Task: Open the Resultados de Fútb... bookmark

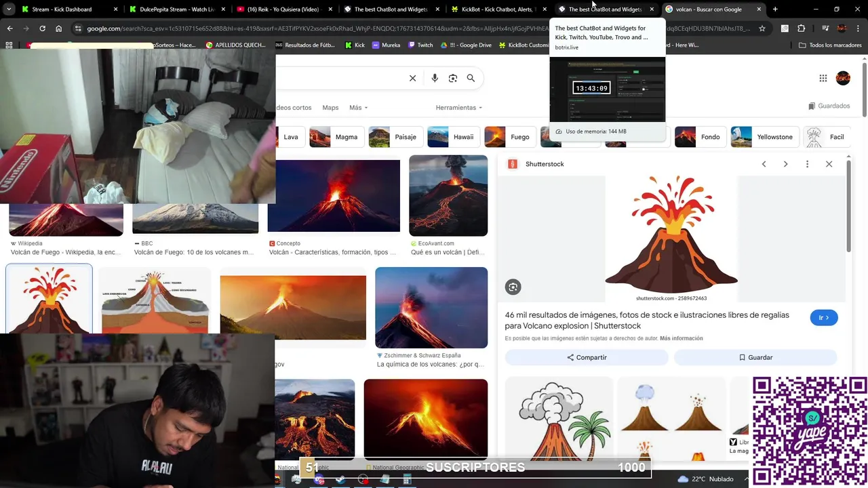Action: click(305, 45)
